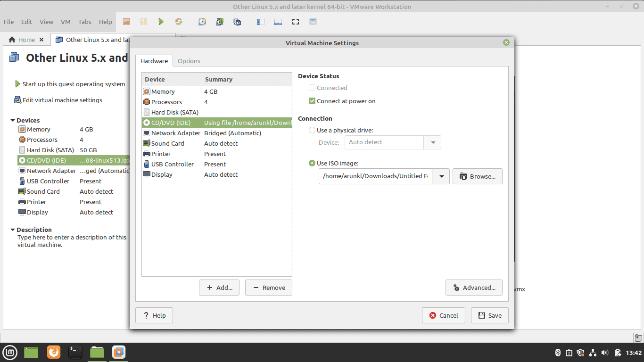The width and height of the screenshot is (644, 362).
Task: Open the Help menu in menu bar
Action: coord(106,22)
